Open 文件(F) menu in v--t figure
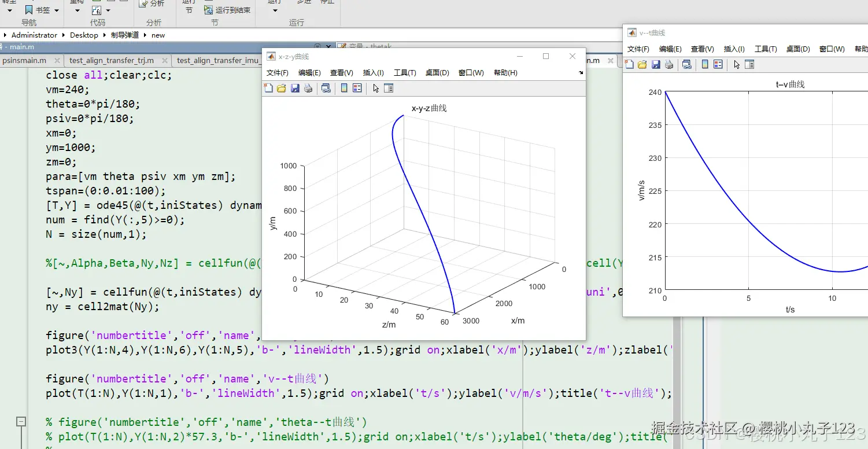The image size is (868, 449). click(x=638, y=49)
